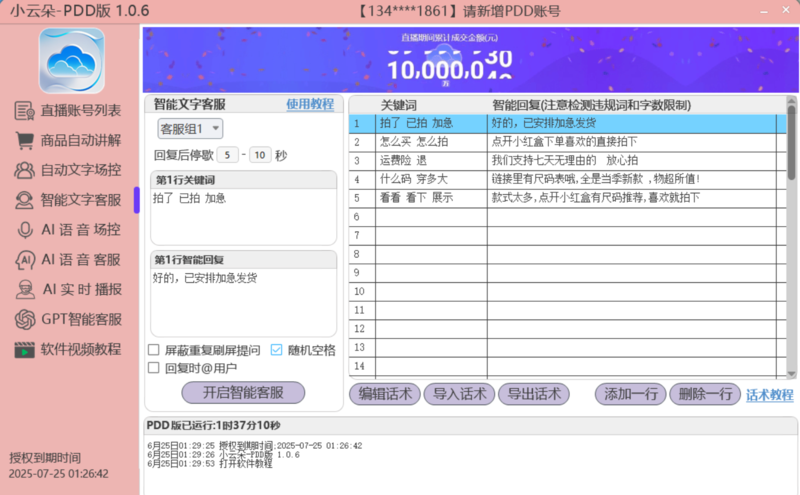The height and width of the screenshot is (495, 800).
Task: Switch to 自动文字场控 page
Action: (x=81, y=170)
